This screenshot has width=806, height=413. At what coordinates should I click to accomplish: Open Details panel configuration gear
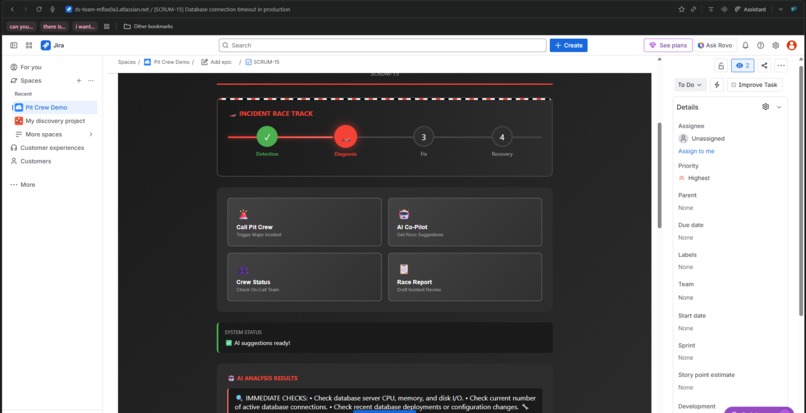pos(765,107)
